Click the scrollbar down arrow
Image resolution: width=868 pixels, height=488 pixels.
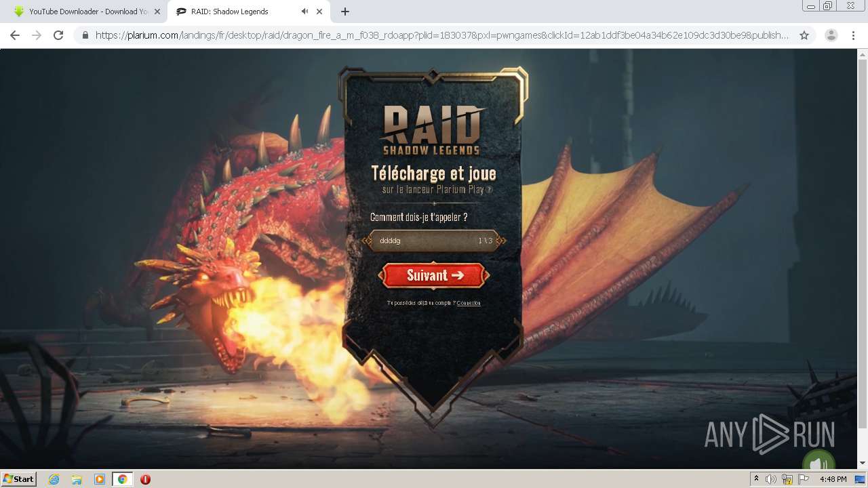pyautogui.click(x=863, y=464)
